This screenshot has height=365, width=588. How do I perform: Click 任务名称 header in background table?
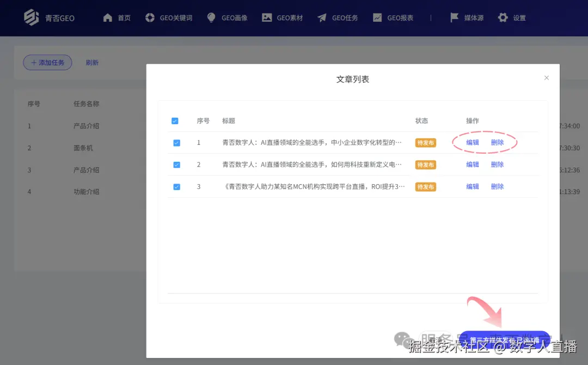[86, 104]
